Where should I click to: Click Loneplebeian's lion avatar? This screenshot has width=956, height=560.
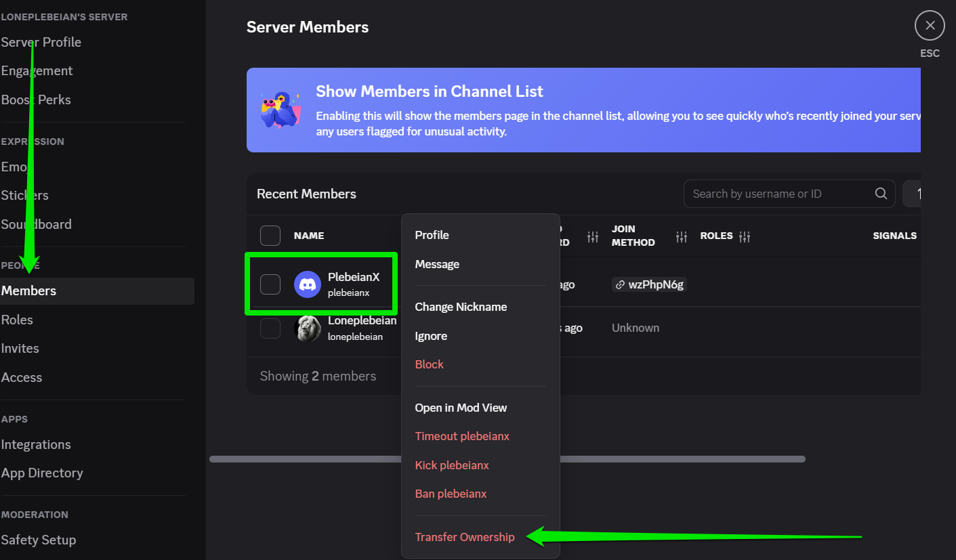[308, 328]
